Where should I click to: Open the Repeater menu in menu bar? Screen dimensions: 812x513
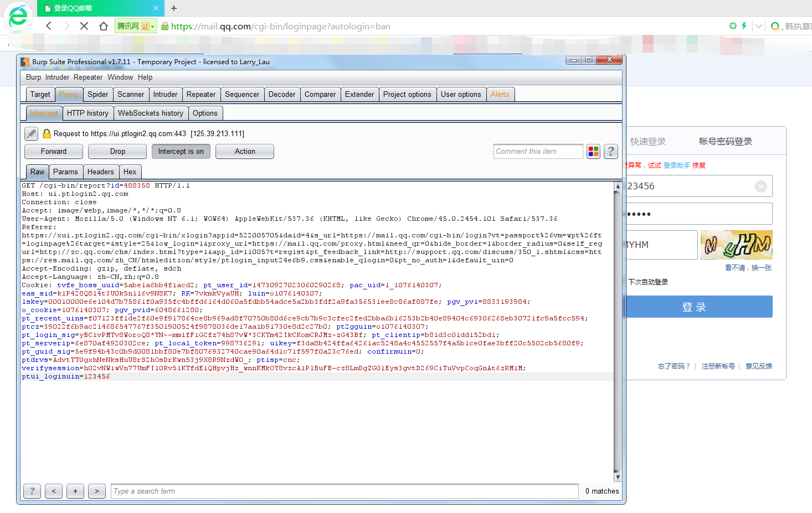(x=88, y=77)
